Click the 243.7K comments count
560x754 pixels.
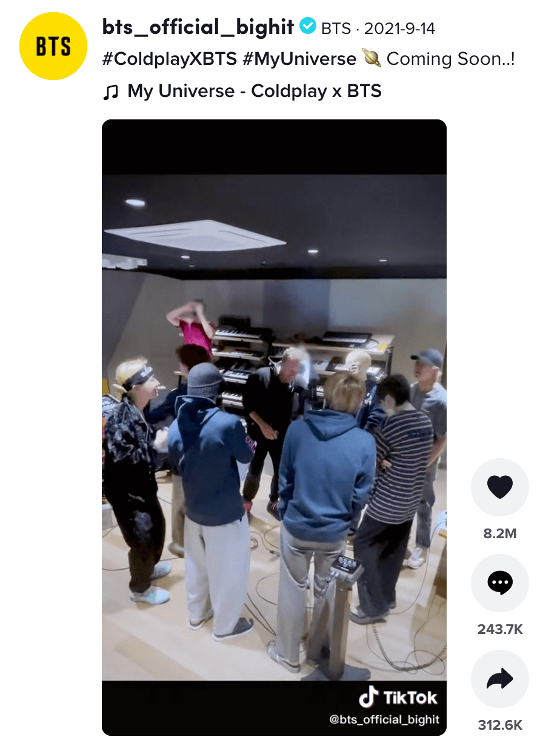500,629
